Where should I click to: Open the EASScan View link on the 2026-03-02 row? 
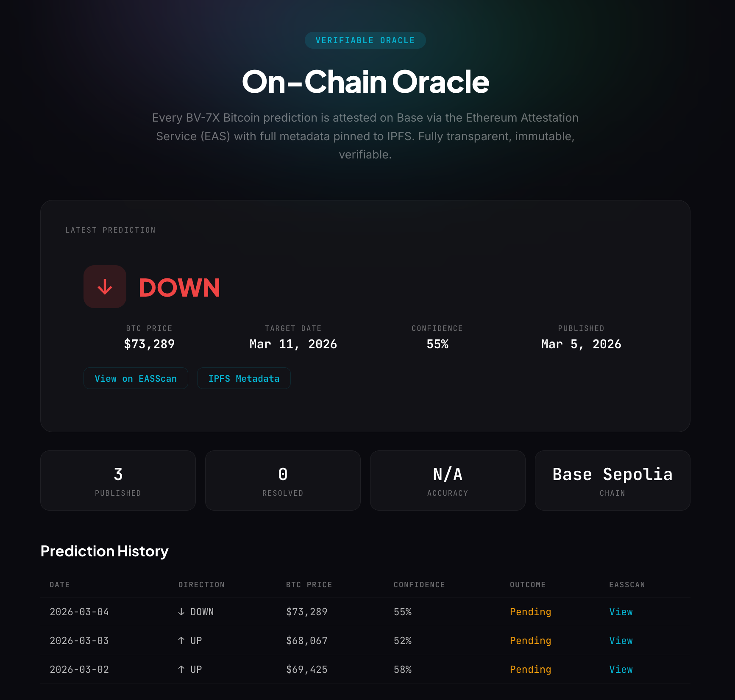(x=621, y=669)
